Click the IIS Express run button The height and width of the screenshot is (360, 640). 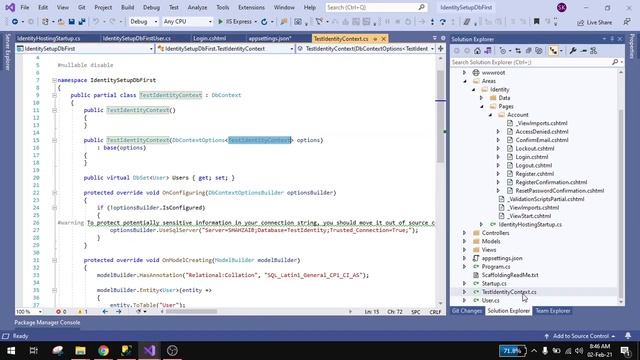(x=236, y=22)
